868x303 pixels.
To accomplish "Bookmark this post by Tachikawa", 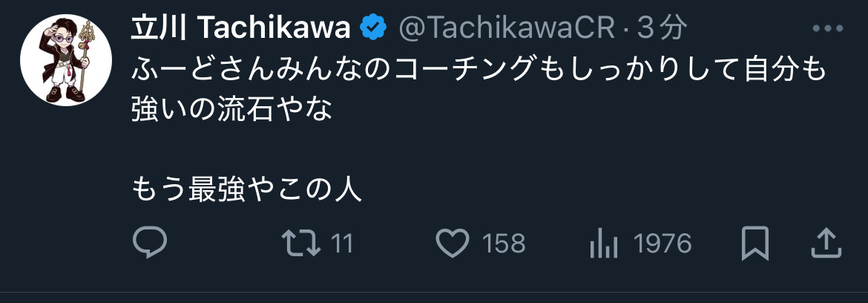I will (755, 243).
